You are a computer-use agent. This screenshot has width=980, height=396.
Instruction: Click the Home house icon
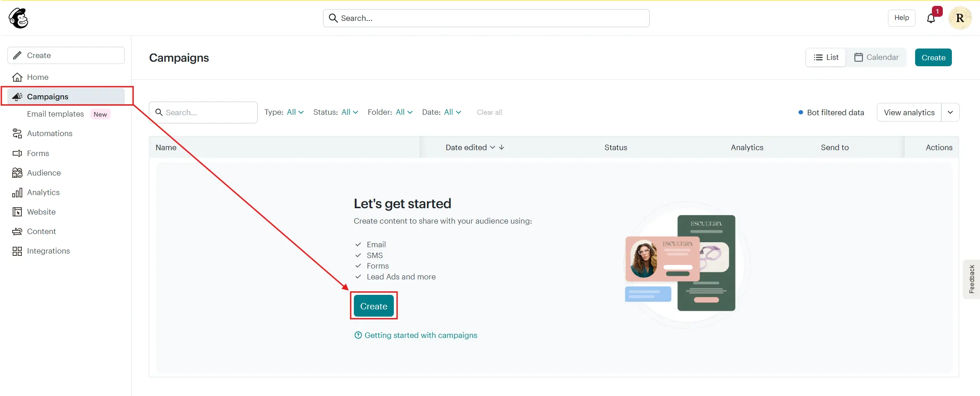pyautogui.click(x=17, y=77)
